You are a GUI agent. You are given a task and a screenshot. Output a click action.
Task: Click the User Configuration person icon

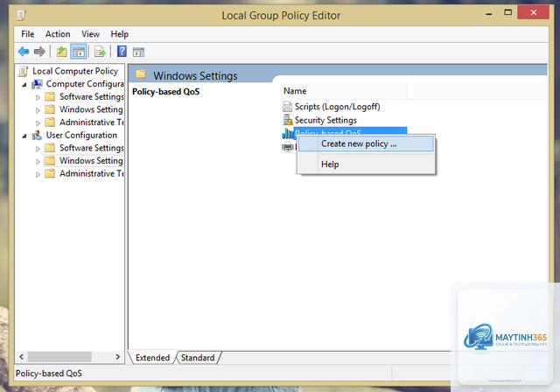tap(37, 136)
